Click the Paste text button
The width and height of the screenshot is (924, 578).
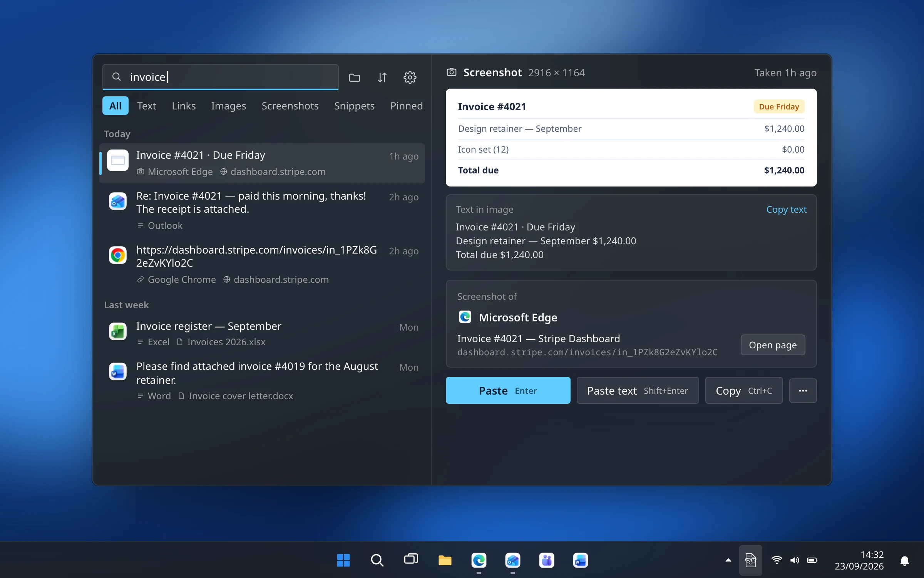(x=638, y=390)
